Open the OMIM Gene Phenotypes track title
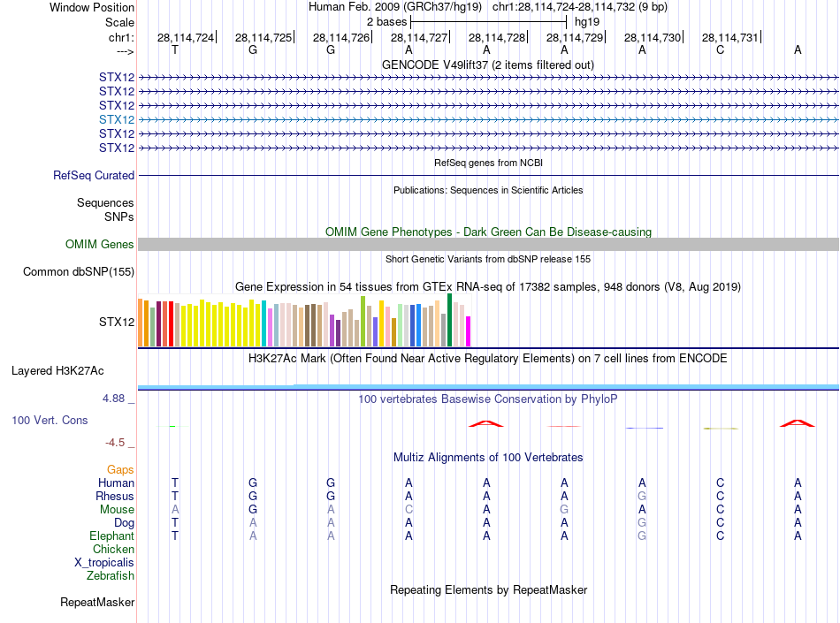Image resolution: width=840 pixels, height=623 pixels. tap(487, 232)
